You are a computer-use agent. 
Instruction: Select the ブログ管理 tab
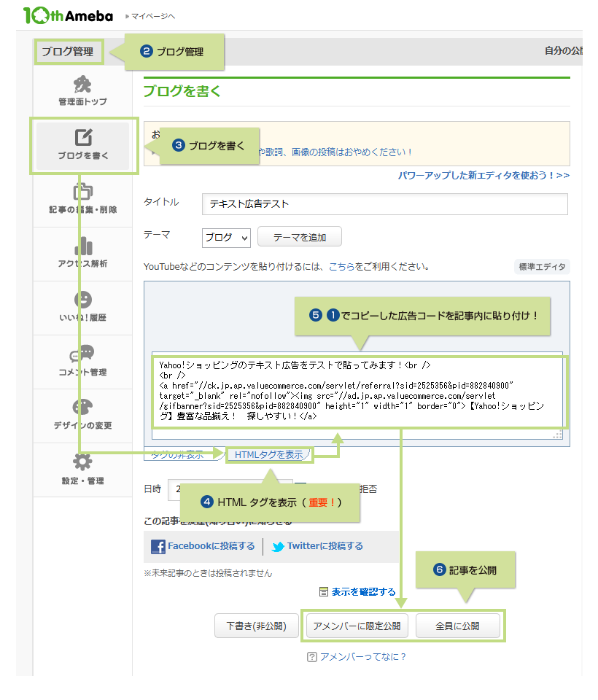[68, 51]
